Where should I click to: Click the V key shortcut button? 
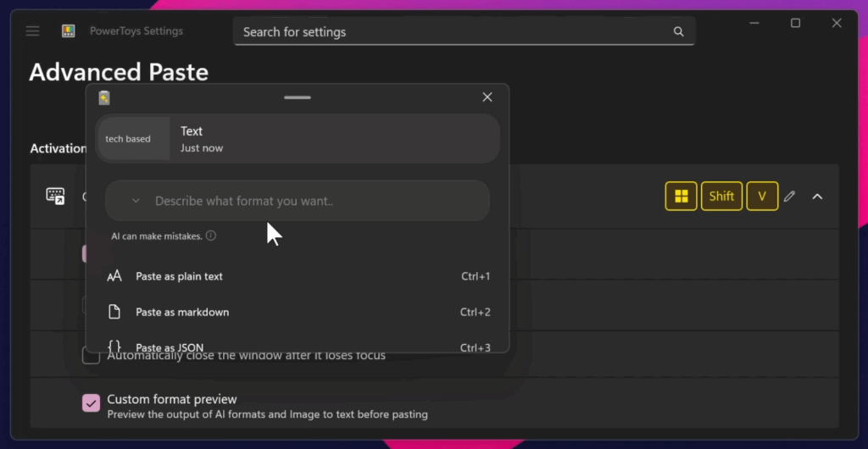(x=761, y=197)
